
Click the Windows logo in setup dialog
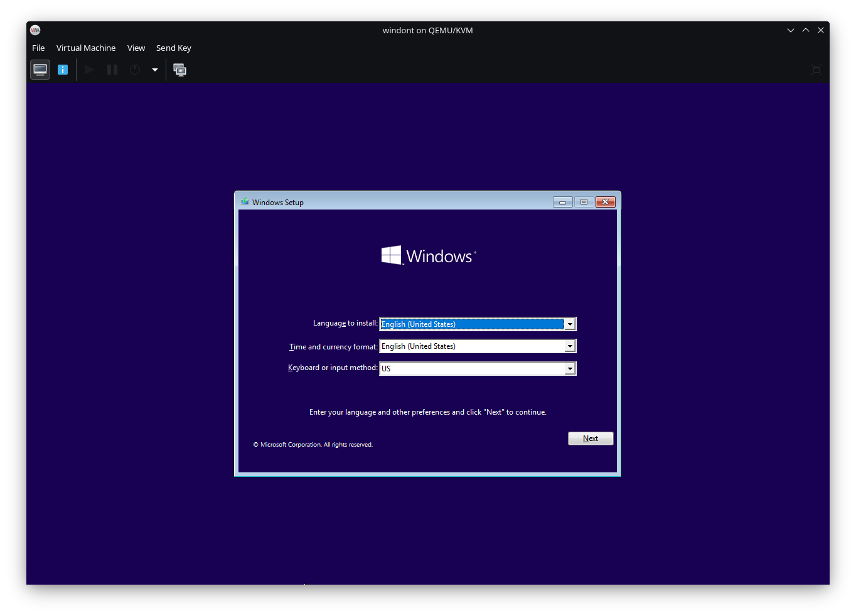[429, 255]
